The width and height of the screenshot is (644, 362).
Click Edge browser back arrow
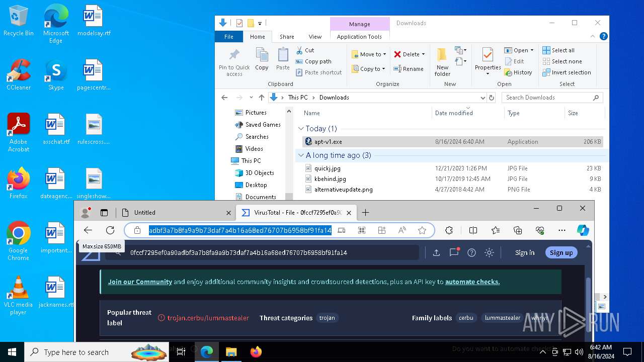coord(88,230)
